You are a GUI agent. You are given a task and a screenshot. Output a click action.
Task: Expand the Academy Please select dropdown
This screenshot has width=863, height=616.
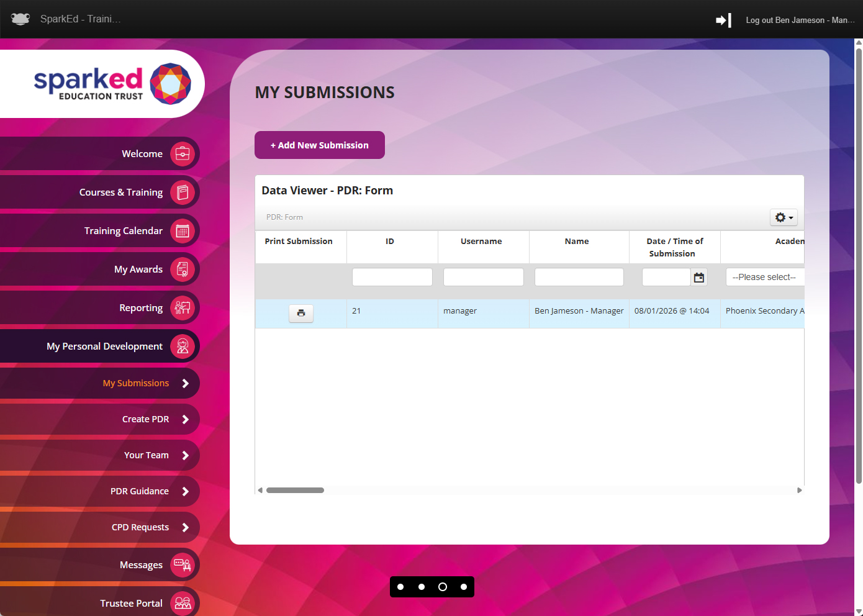tap(765, 277)
